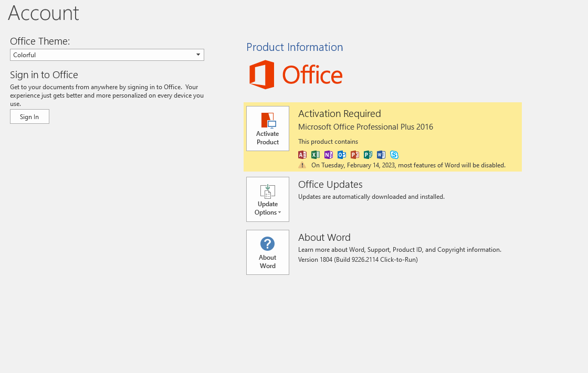The width and height of the screenshot is (588, 373).
Task: Click the Product Information heading
Action: 295,47
